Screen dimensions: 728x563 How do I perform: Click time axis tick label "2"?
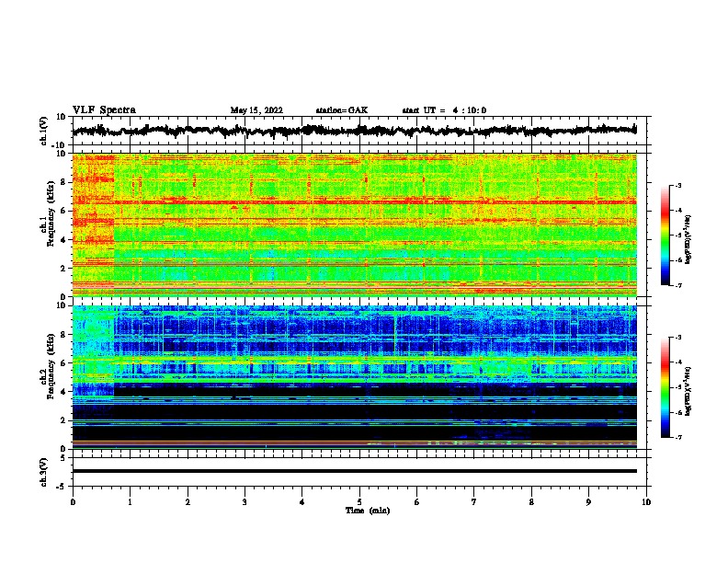point(188,502)
